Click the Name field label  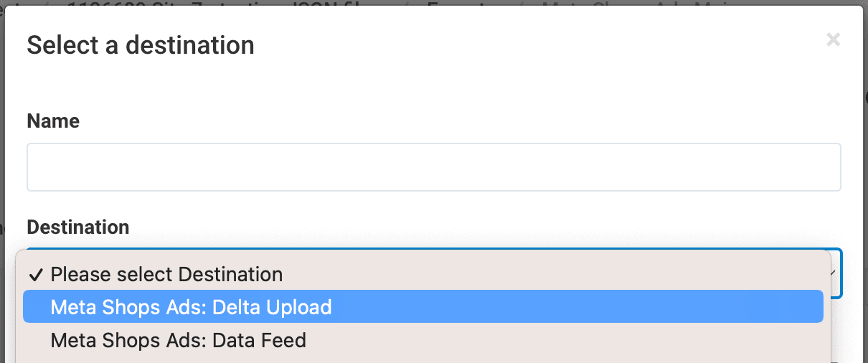point(53,121)
